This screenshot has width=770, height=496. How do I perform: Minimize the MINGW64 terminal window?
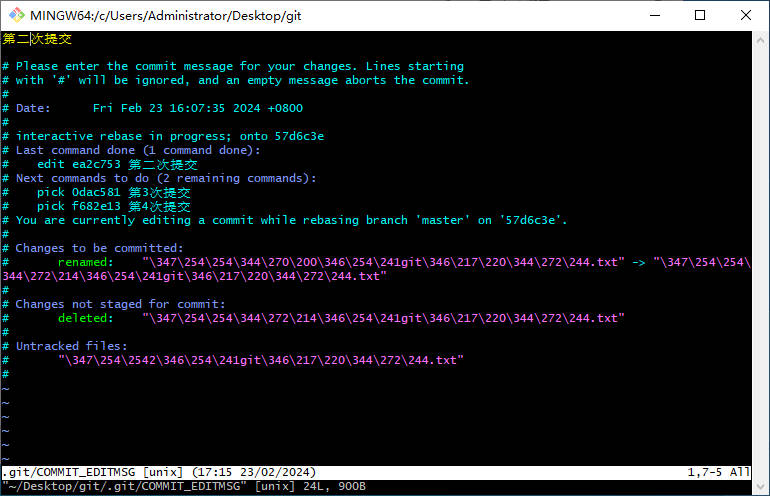(x=655, y=15)
